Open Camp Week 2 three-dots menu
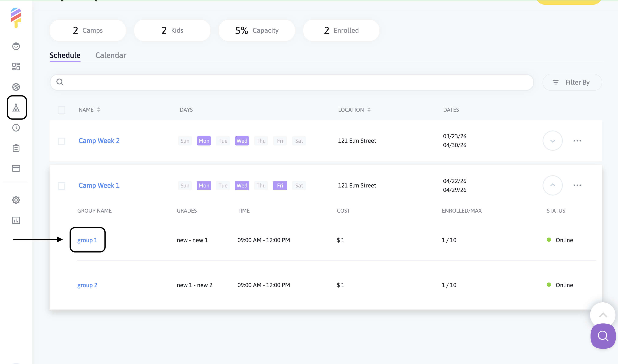Viewport: 618px width, 364px height. (x=577, y=141)
